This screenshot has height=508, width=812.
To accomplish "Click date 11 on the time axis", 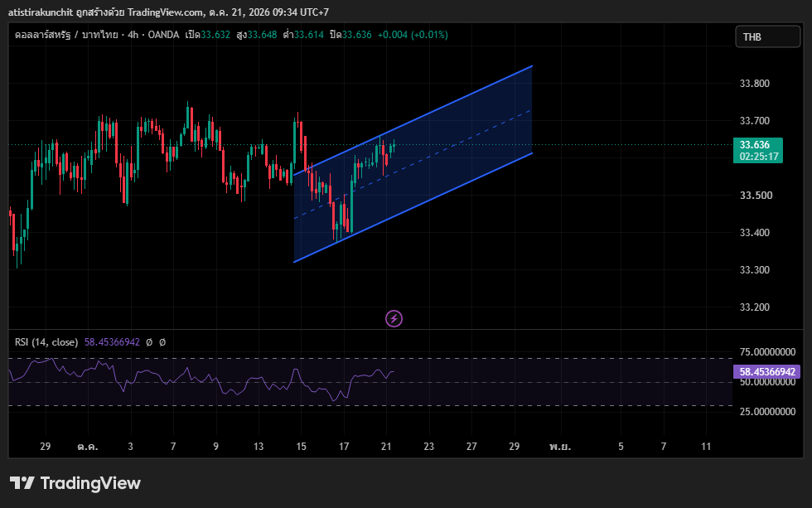I will (706, 447).
